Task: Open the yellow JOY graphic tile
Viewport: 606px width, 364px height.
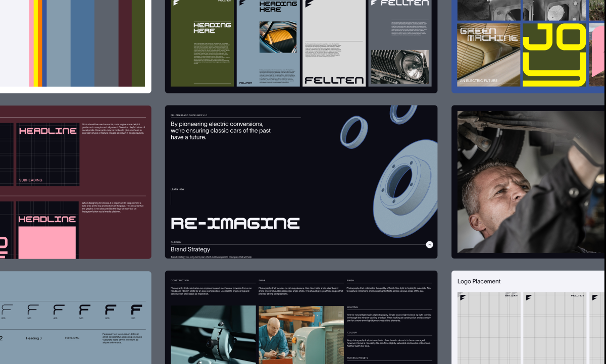Action: (x=554, y=55)
